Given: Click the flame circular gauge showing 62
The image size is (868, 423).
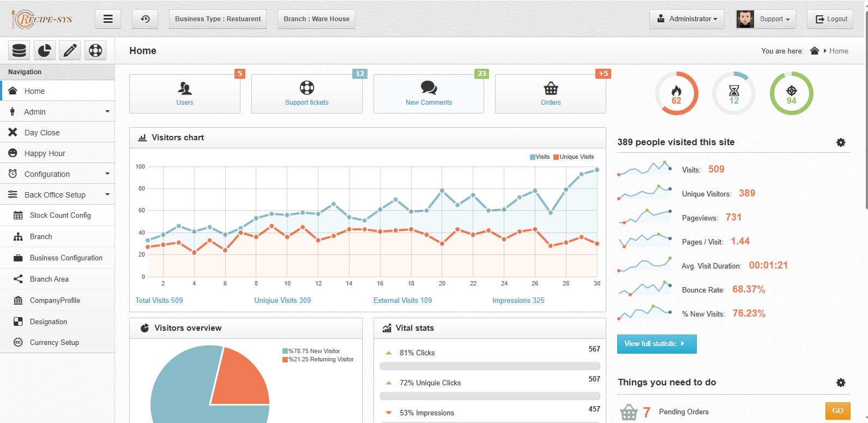Looking at the screenshot, I should point(677,93).
